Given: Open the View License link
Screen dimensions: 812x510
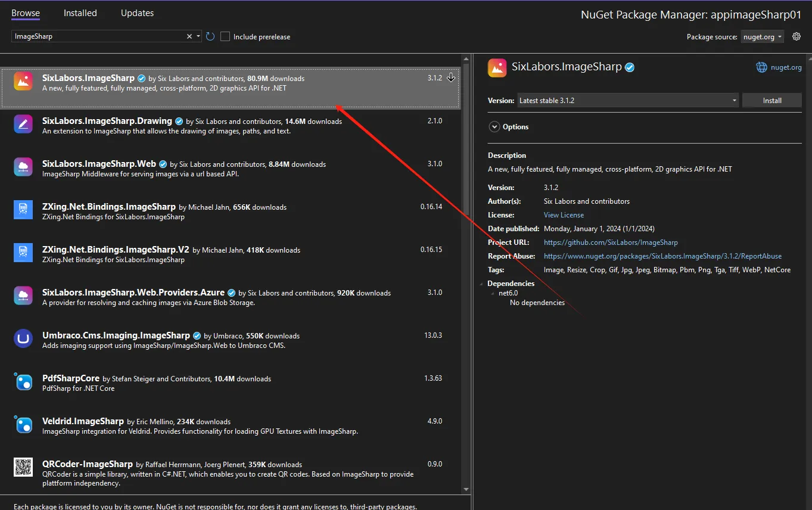Looking at the screenshot, I should (564, 215).
